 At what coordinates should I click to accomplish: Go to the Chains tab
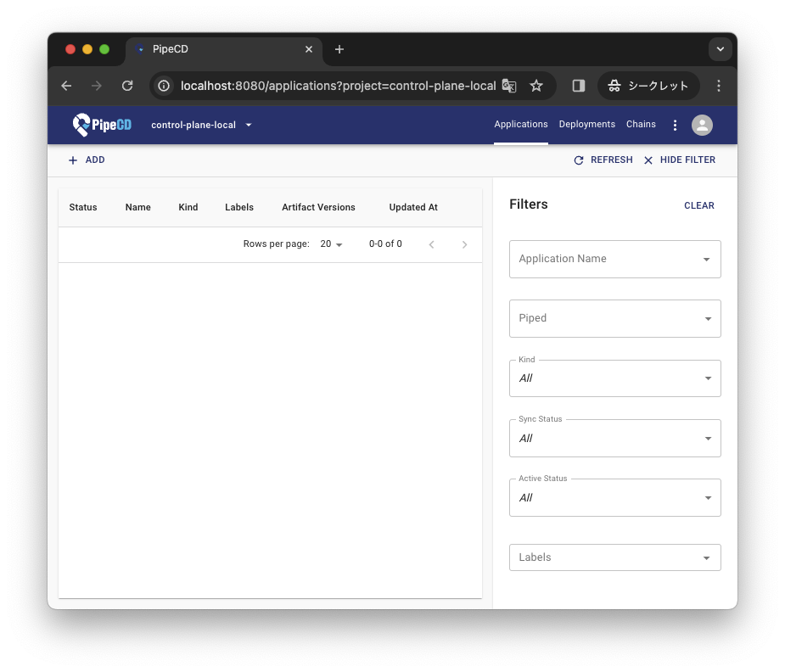click(x=641, y=125)
